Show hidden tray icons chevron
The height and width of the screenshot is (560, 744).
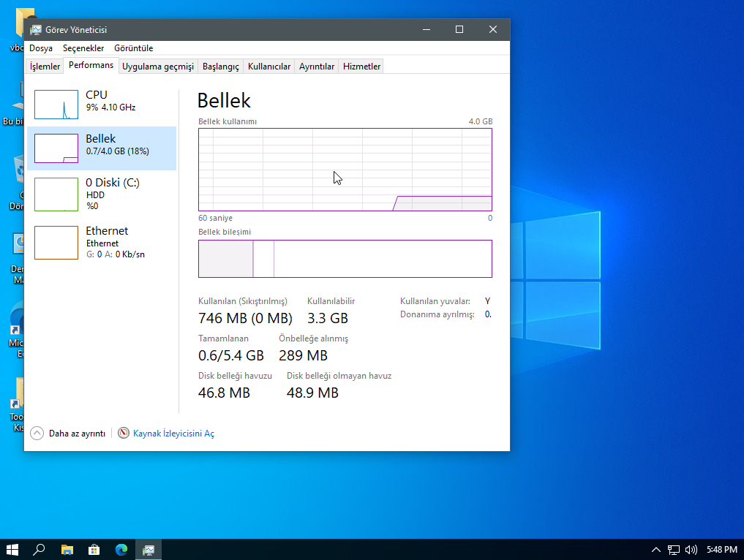[x=656, y=550]
